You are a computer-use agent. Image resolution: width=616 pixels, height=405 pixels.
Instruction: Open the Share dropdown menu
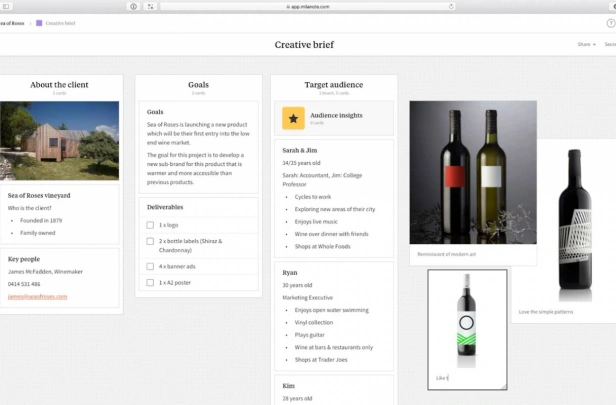tap(586, 44)
